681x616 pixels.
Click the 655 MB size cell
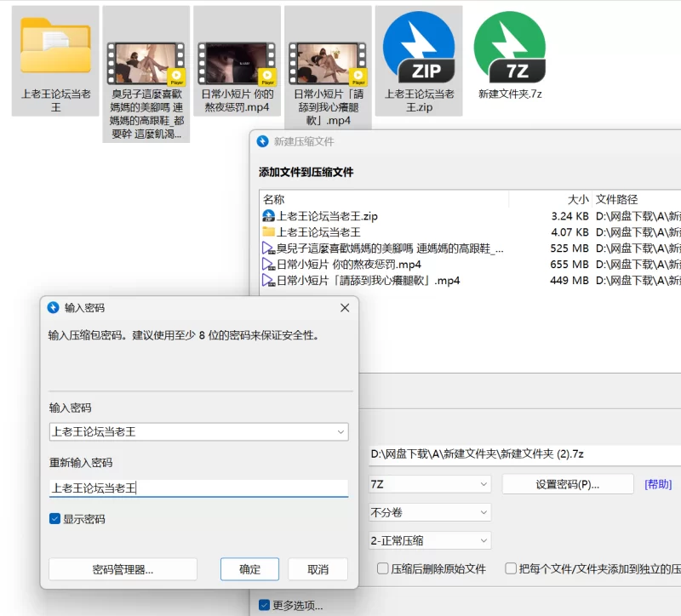[569, 265]
